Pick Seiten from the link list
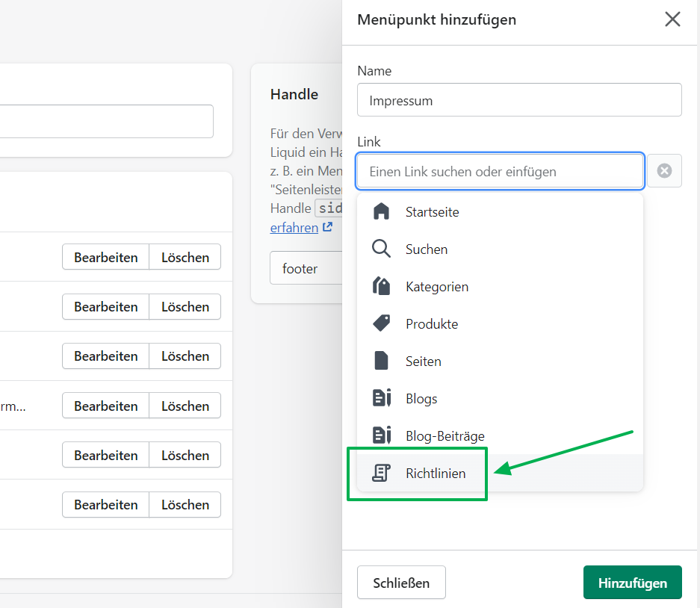This screenshot has width=700, height=608. [500, 361]
